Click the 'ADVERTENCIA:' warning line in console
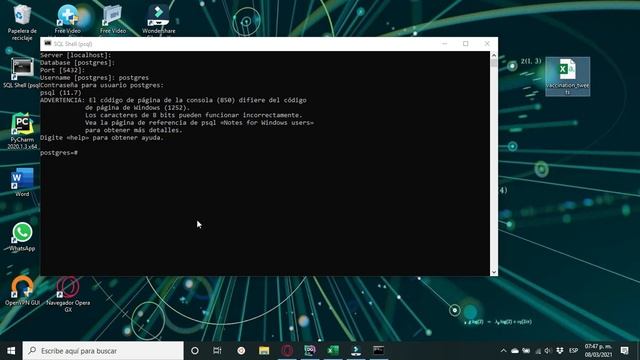This screenshot has width=640, height=360. (x=173, y=100)
